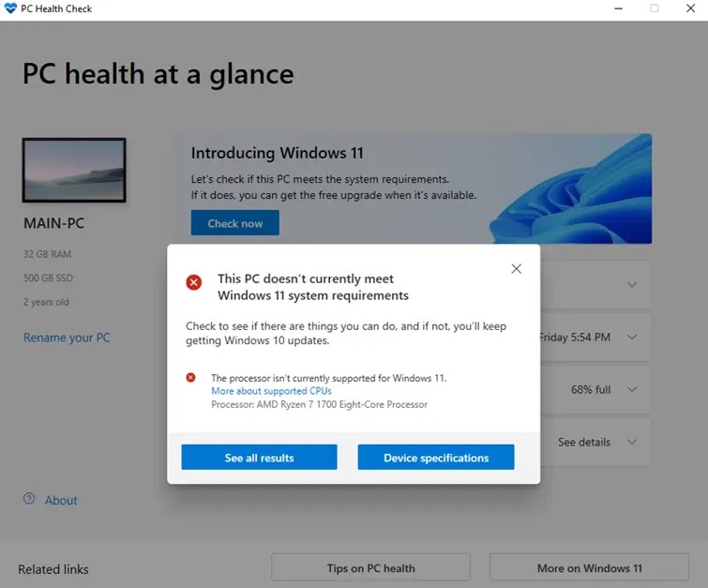Viewport: 708px width, 588px height.
Task: Click the large red error icon in dialog heading
Action: click(x=194, y=282)
